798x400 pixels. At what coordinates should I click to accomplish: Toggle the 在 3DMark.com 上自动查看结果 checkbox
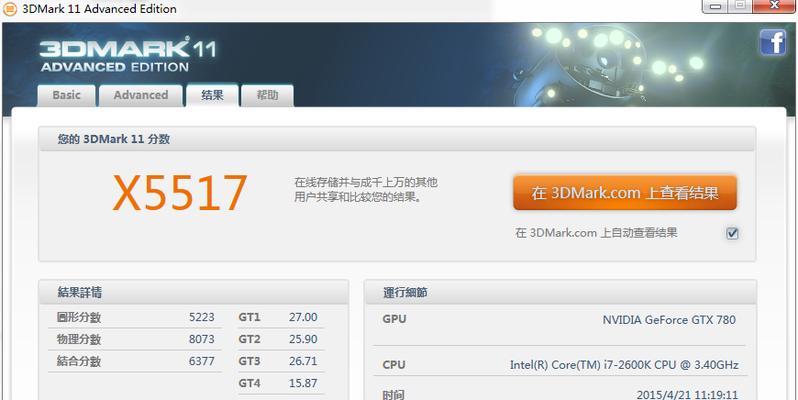click(732, 234)
